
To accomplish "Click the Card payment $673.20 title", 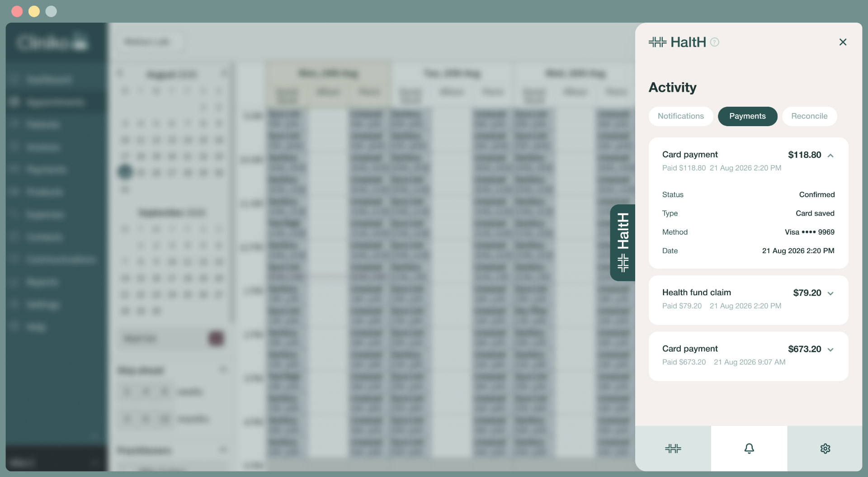I will coord(690,349).
